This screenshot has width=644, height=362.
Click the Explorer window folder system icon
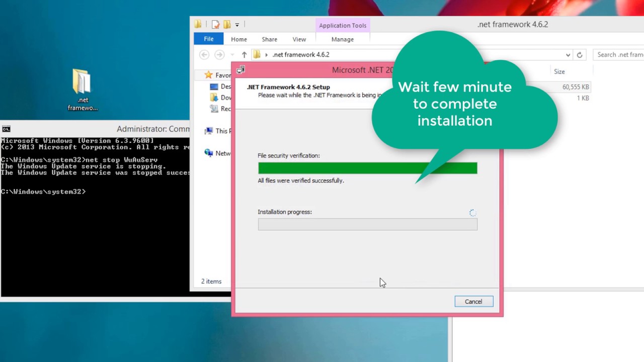point(198,24)
